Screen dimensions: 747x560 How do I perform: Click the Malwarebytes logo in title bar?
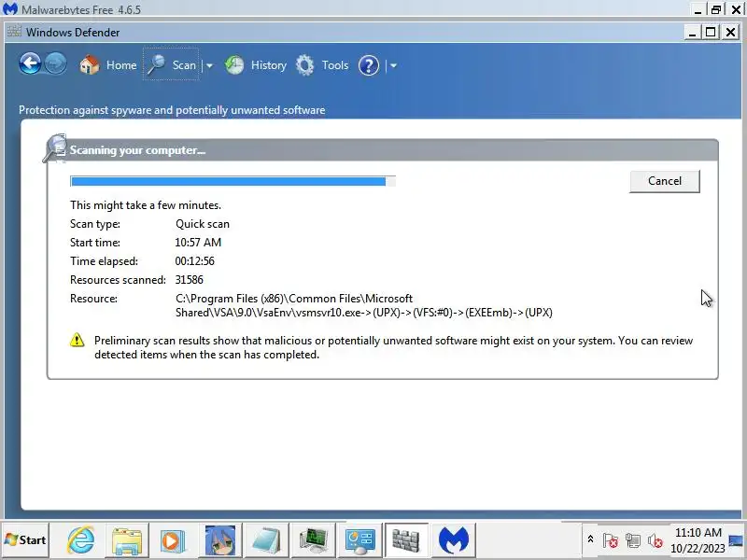10,8
